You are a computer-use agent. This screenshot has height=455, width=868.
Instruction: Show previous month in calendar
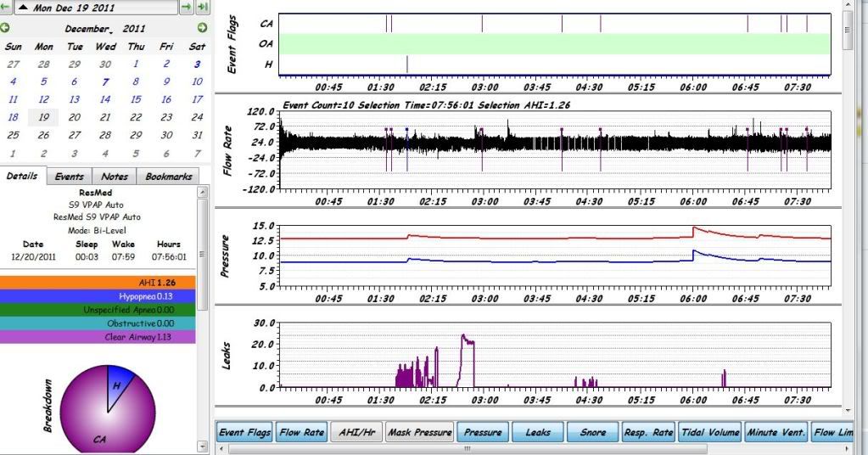click(5, 28)
